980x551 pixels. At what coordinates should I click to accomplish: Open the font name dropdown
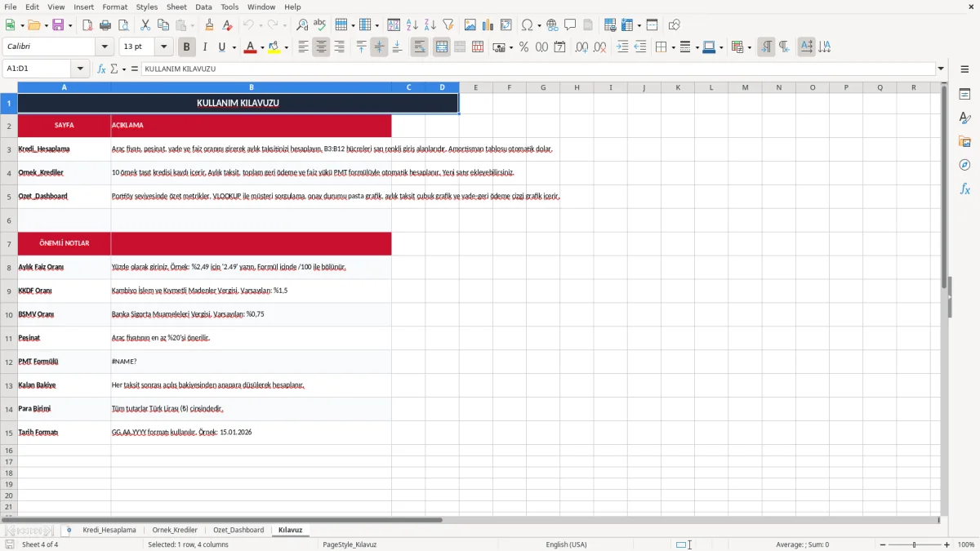[x=104, y=47]
